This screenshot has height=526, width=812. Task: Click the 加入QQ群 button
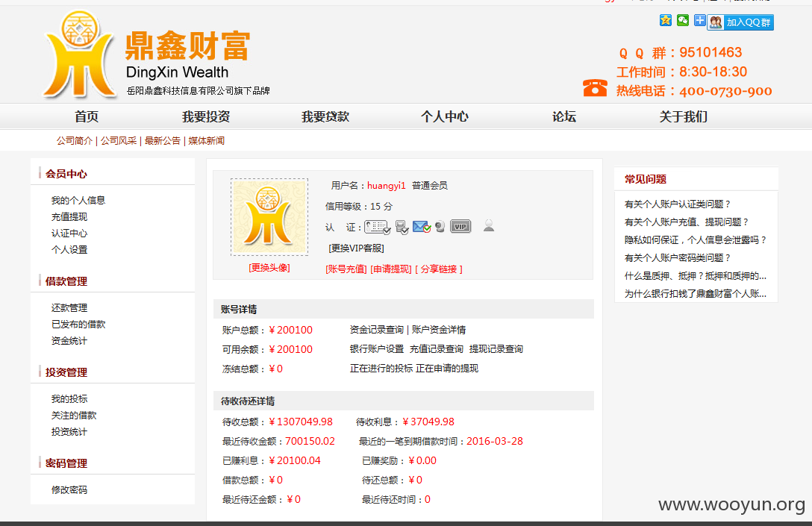[740, 22]
